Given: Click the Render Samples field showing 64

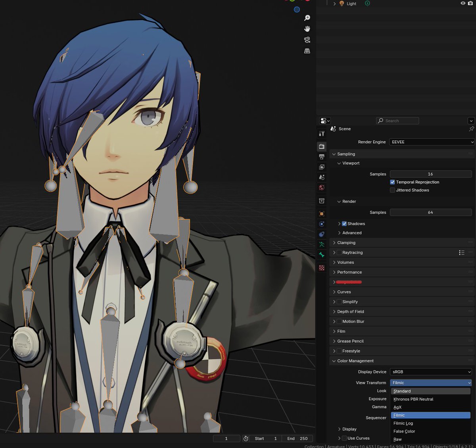Looking at the screenshot, I should 431,212.
